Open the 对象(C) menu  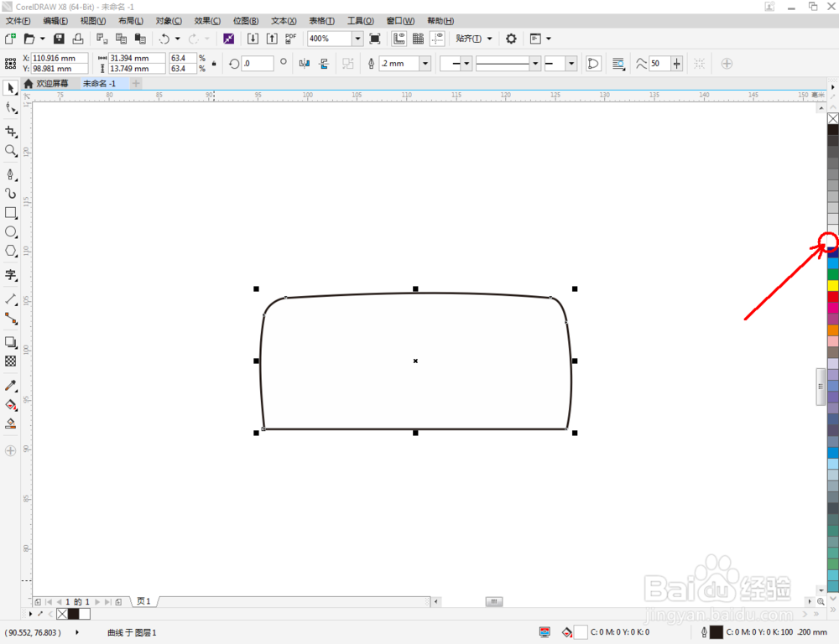169,21
